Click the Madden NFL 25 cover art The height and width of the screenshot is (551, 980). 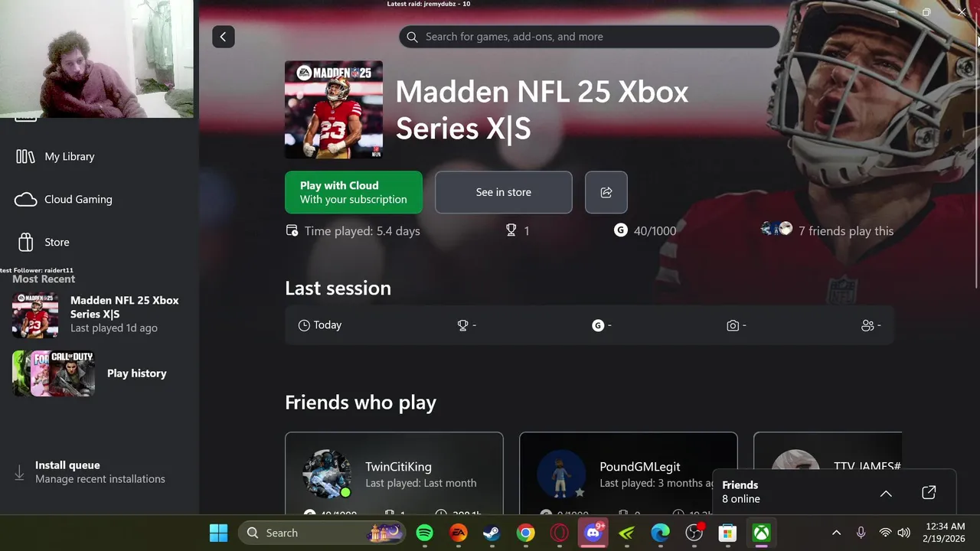pyautogui.click(x=334, y=109)
